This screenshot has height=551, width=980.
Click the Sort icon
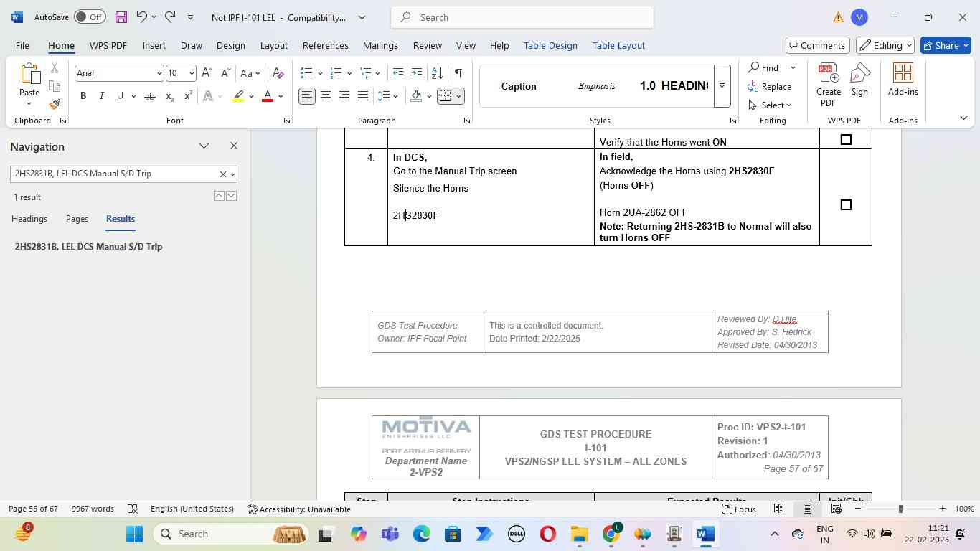(x=437, y=73)
